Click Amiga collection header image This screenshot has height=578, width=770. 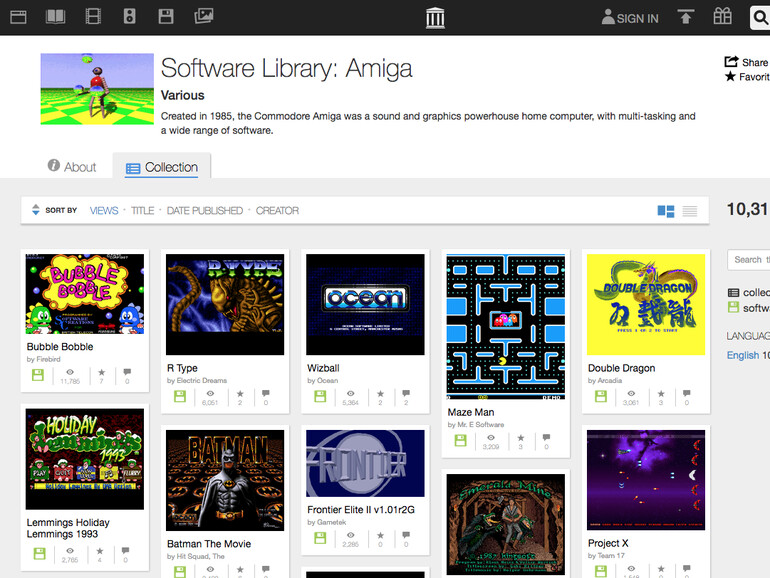tap(97, 89)
